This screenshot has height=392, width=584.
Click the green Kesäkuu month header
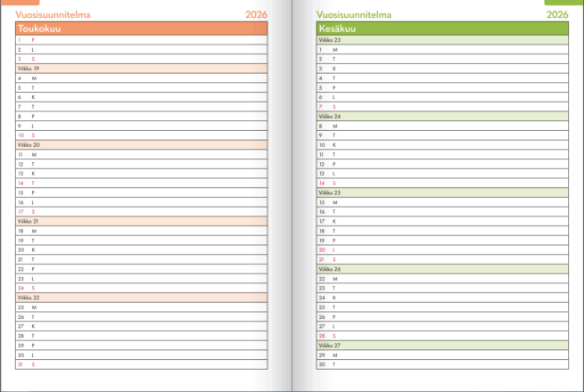[x=442, y=29]
